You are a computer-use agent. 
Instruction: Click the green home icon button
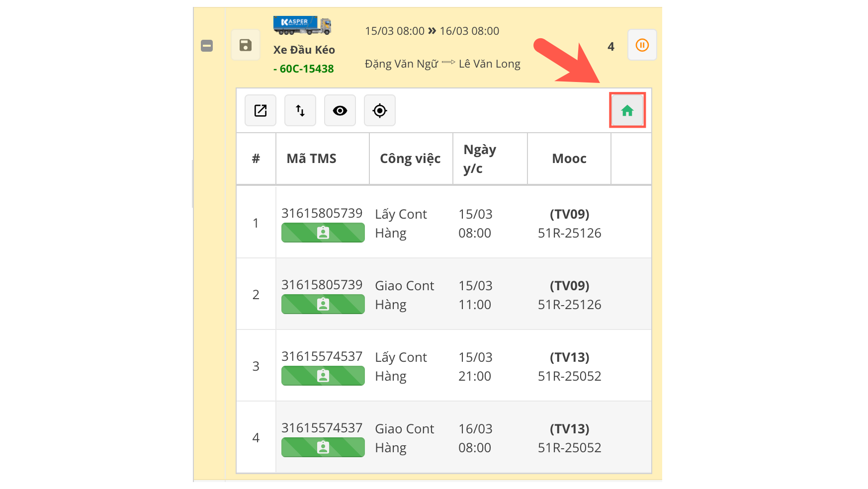[x=627, y=110]
